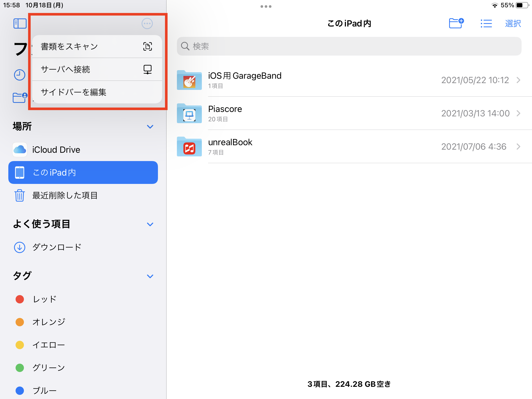Tap chevron on unrealBook row

(x=518, y=147)
